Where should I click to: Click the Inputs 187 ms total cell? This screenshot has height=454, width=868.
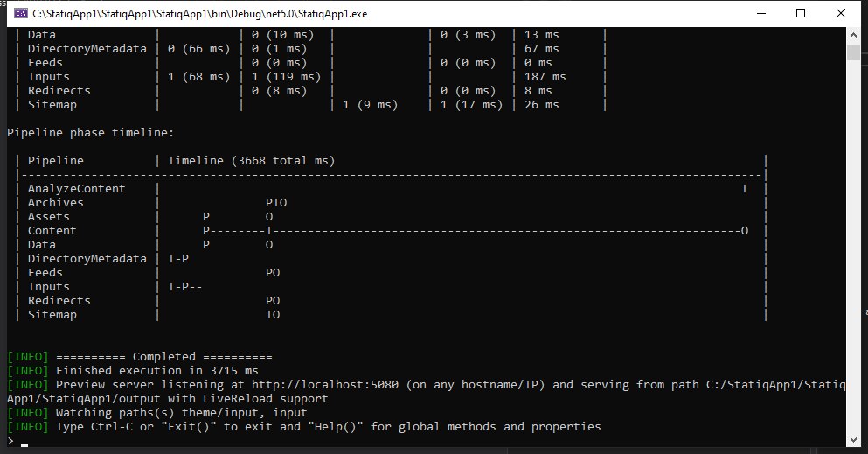[545, 77]
